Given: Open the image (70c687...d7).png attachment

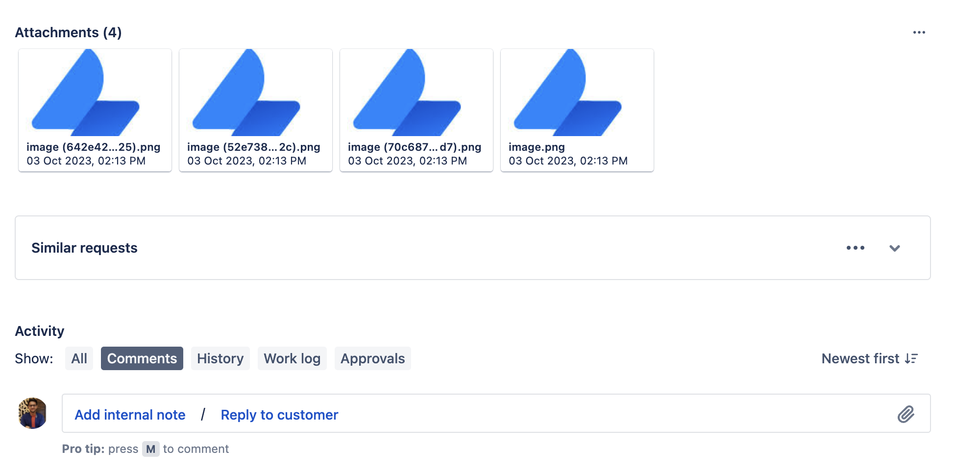Looking at the screenshot, I should 416,110.
